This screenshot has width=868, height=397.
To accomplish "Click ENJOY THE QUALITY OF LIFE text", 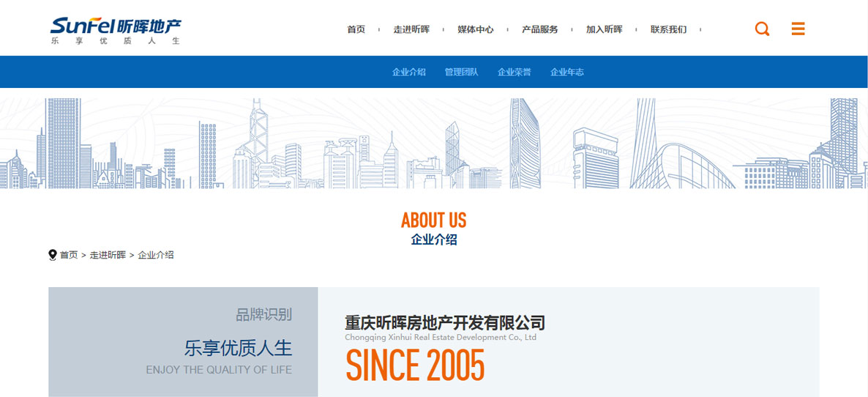I will pos(219,370).
